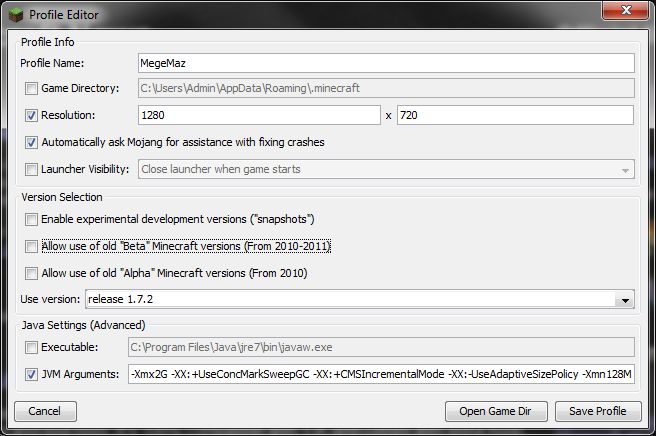656x436 pixels.
Task: Click the Profile Name field containing MegeMaz
Action: 386,63
